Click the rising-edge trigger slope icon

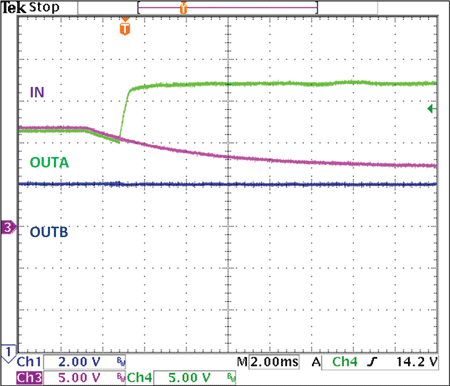[373, 362]
